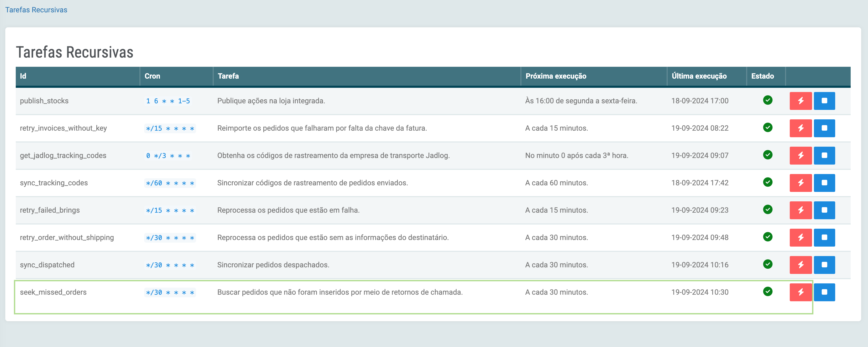
Task: Click 'Sincronizar pedidos despachados.' description
Action: [273, 265]
